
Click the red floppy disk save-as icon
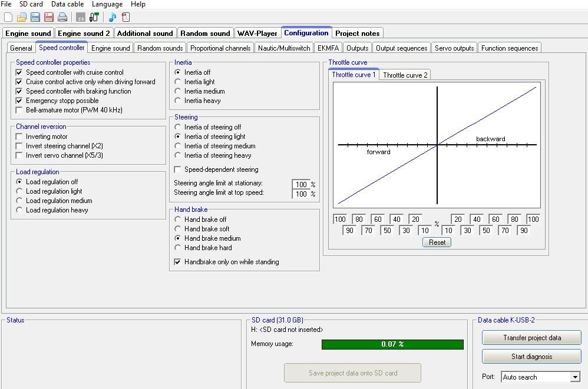[49, 17]
